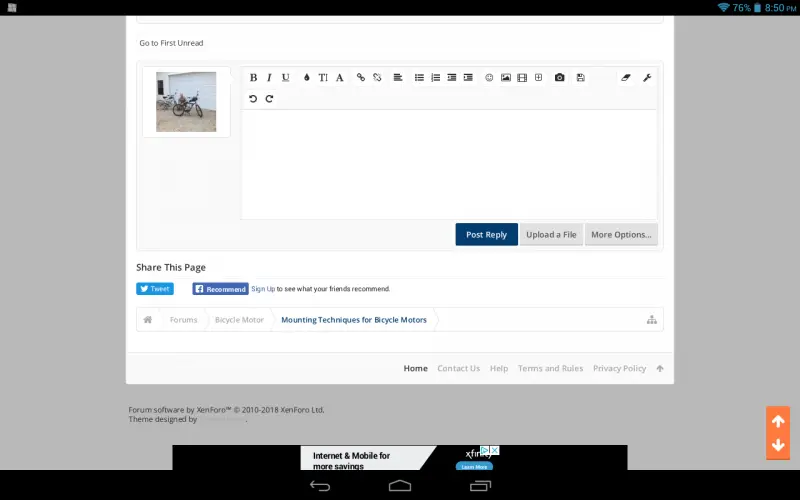Click the insert media film icon
The width and height of the screenshot is (800, 500).
point(522,78)
